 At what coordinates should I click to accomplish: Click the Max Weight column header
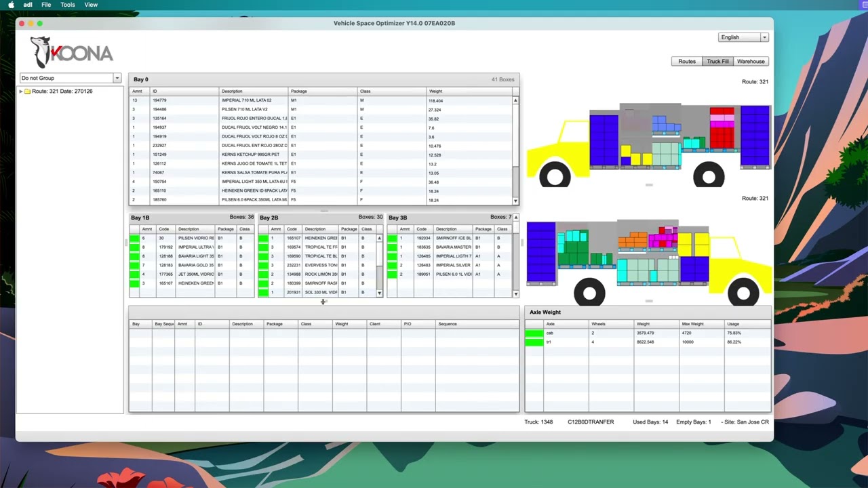coord(702,324)
